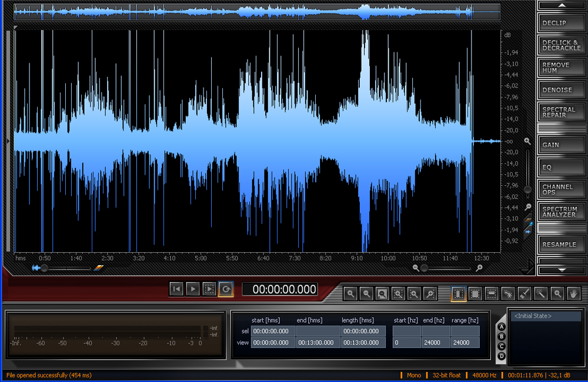The width and height of the screenshot is (588, 382).
Task: Pick the lasso selection tool
Action: (508, 293)
